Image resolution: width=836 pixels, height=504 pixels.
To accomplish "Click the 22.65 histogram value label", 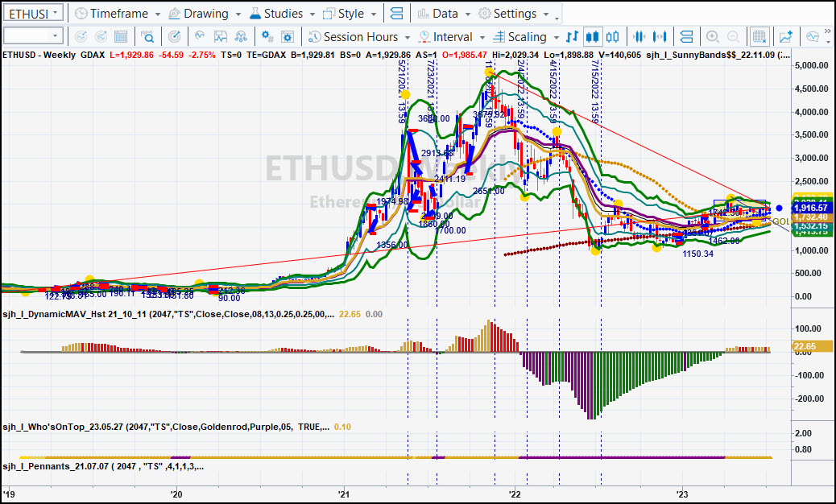I will click(813, 346).
